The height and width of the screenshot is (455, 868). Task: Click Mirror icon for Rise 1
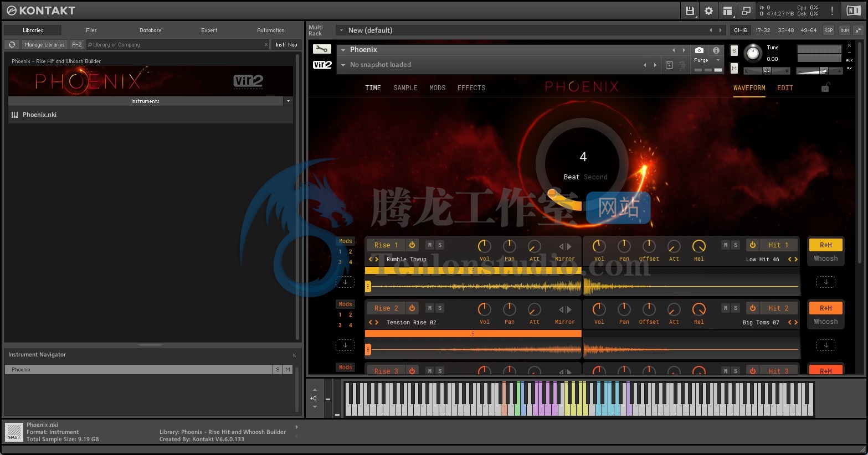coord(565,246)
